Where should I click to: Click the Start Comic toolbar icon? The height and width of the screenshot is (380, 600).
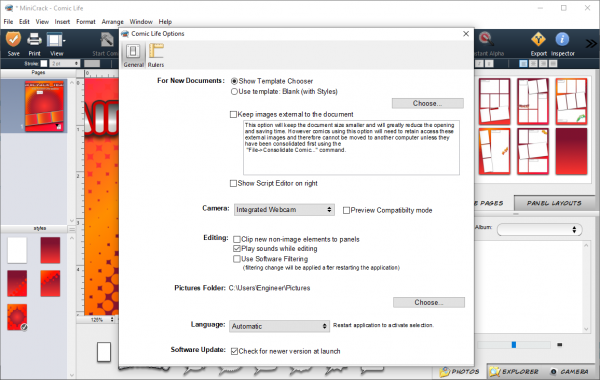[106, 43]
